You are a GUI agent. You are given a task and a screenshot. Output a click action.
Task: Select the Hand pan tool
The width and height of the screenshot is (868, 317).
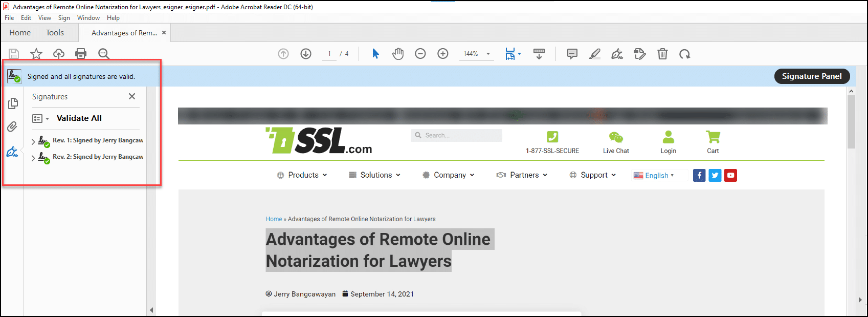click(398, 54)
